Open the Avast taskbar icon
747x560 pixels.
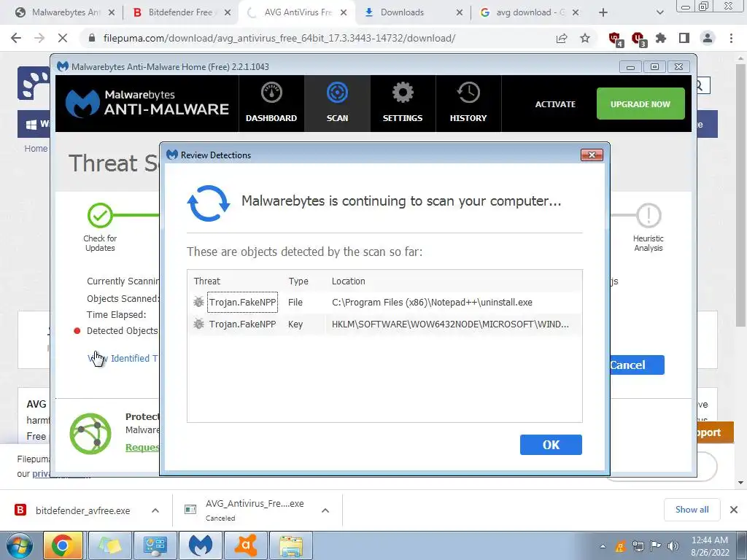pos(245,545)
